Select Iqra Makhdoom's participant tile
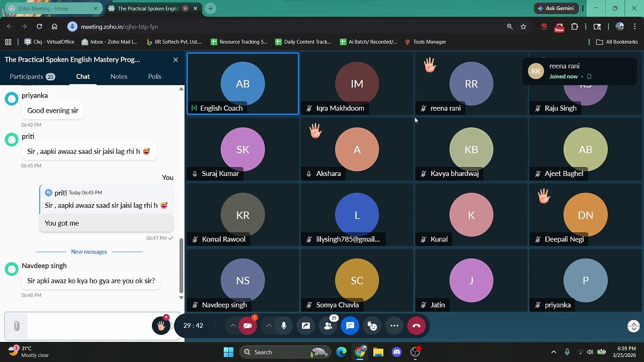This screenshot has height=362, width=644. click(357, 84)
